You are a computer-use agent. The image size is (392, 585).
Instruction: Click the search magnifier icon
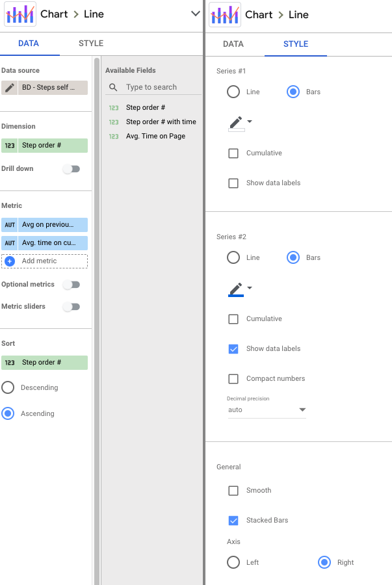tap(113, 87)
